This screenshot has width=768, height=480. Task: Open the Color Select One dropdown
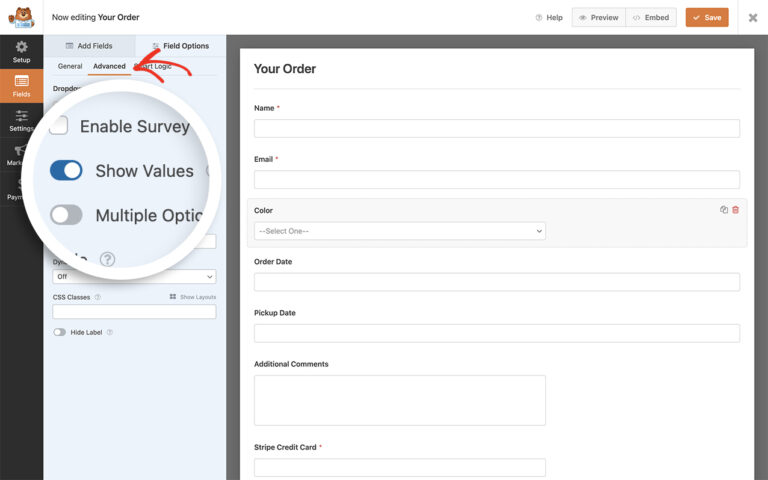(x=399, y=231)
